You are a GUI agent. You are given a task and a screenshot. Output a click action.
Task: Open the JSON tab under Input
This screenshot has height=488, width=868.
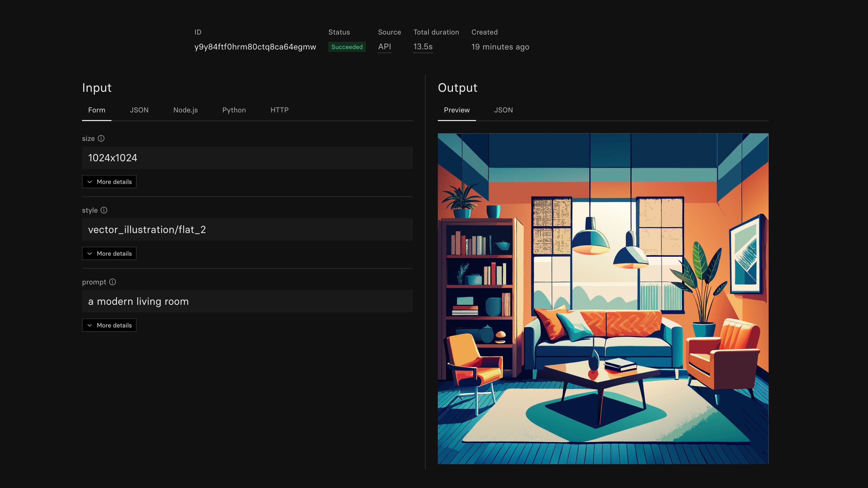[139, 110]
